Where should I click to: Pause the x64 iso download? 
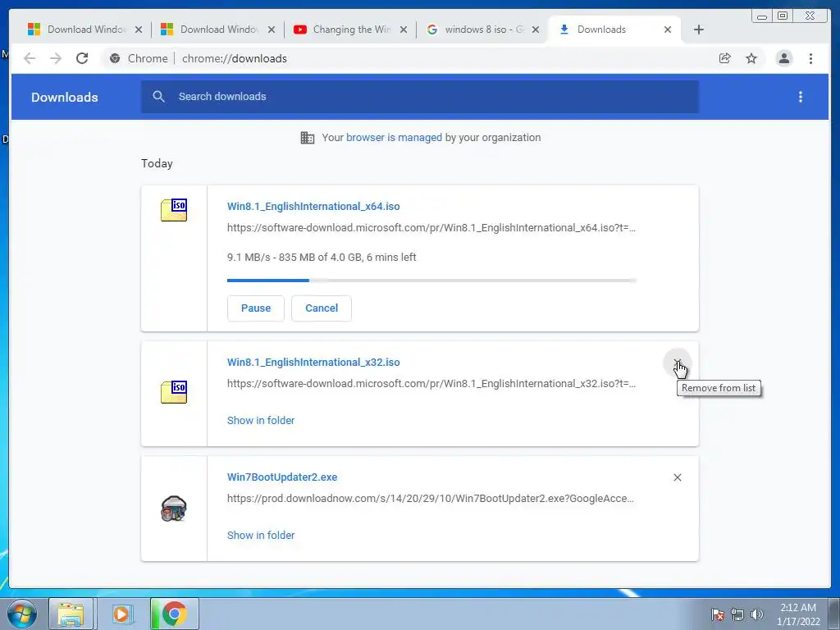click(x=256, y=308)
